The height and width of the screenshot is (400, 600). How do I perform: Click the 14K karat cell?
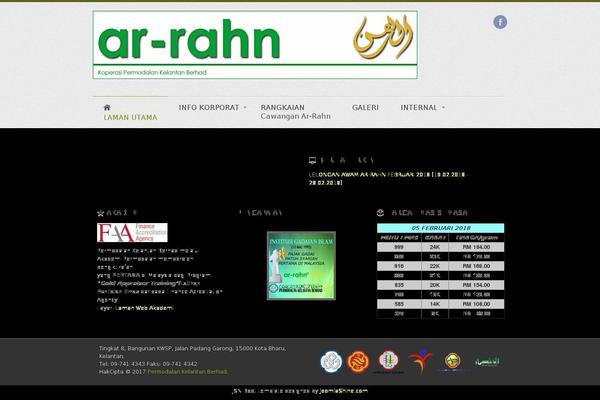[435, 304]
